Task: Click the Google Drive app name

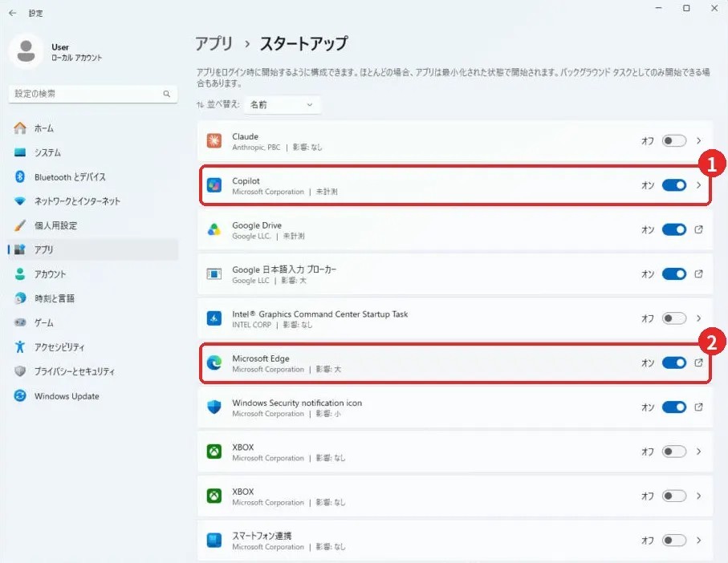Action: 257,225
